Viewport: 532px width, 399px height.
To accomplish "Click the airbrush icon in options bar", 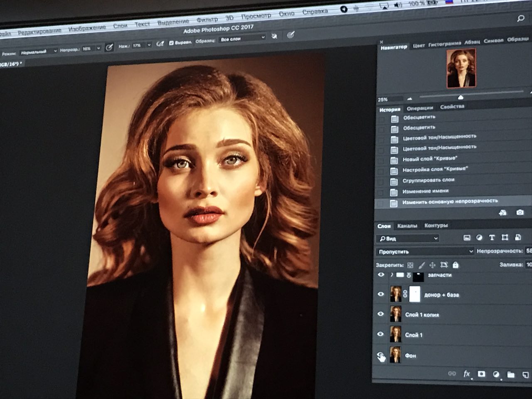I will pyautogui.click(x=160, y=44).
